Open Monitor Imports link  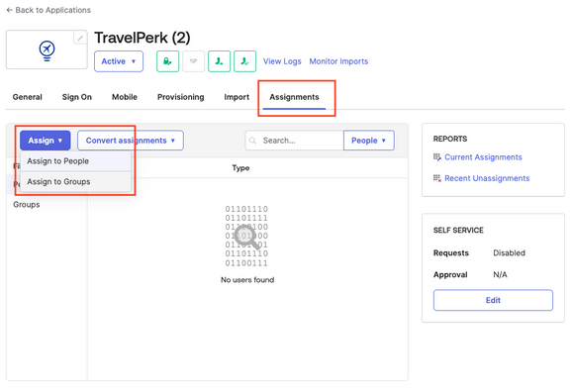tap(338, 61)
